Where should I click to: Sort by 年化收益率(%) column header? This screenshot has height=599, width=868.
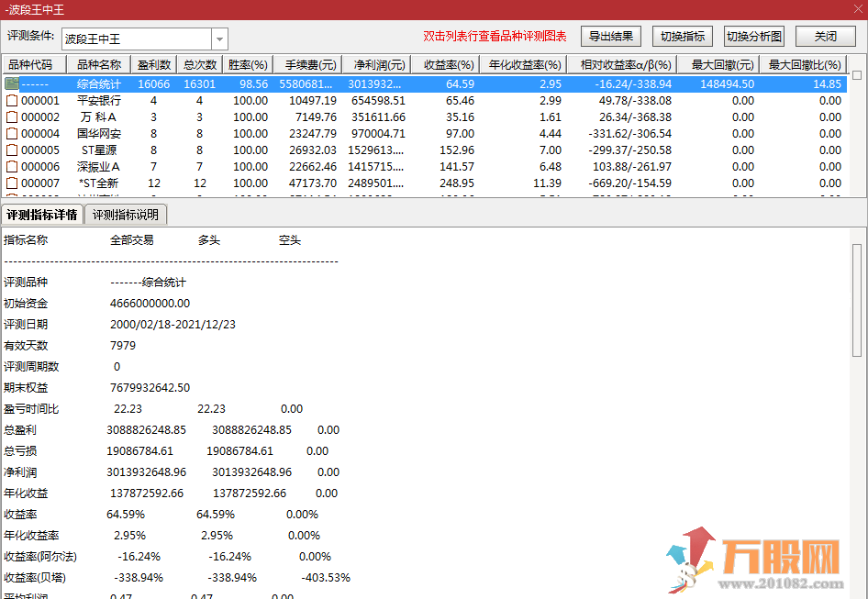(x=523, y=65)
